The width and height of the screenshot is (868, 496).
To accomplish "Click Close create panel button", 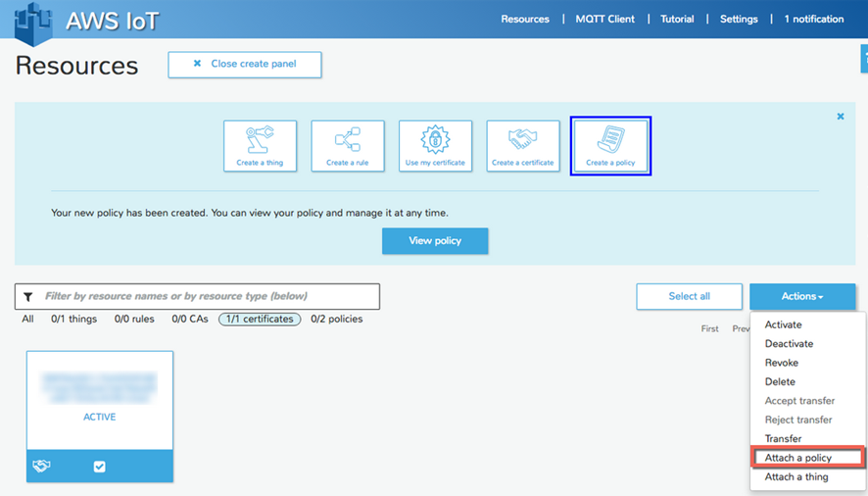I will point(245,64).
